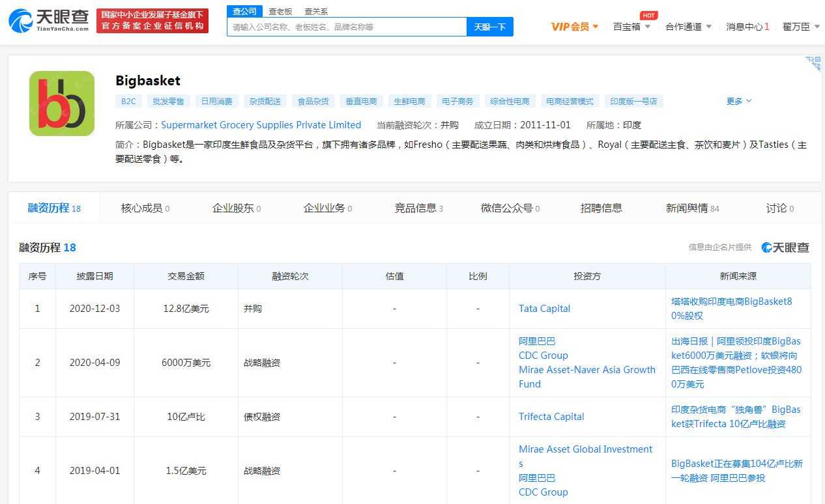Click the TianYanCha logo

(49, 21)
